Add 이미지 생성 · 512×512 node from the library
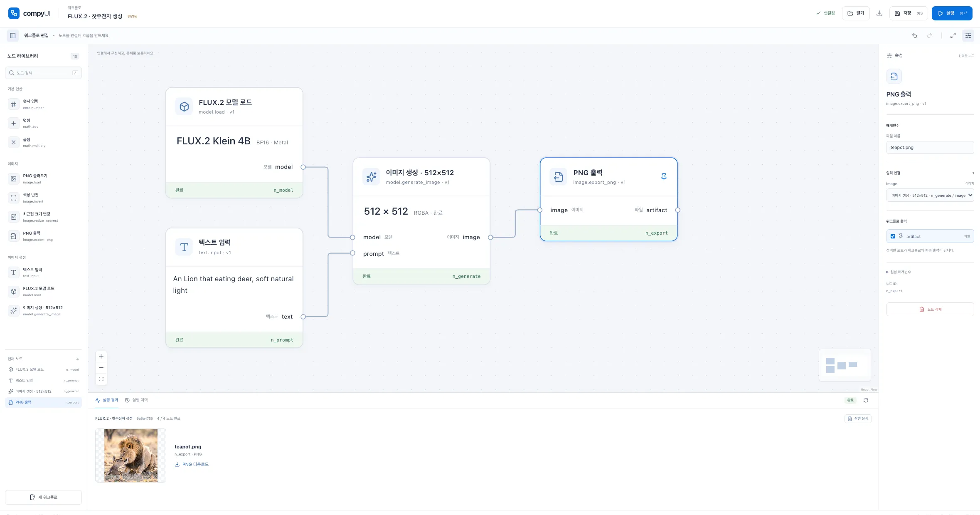This screenshot has width=980, height=515. (x=44, y=310)
